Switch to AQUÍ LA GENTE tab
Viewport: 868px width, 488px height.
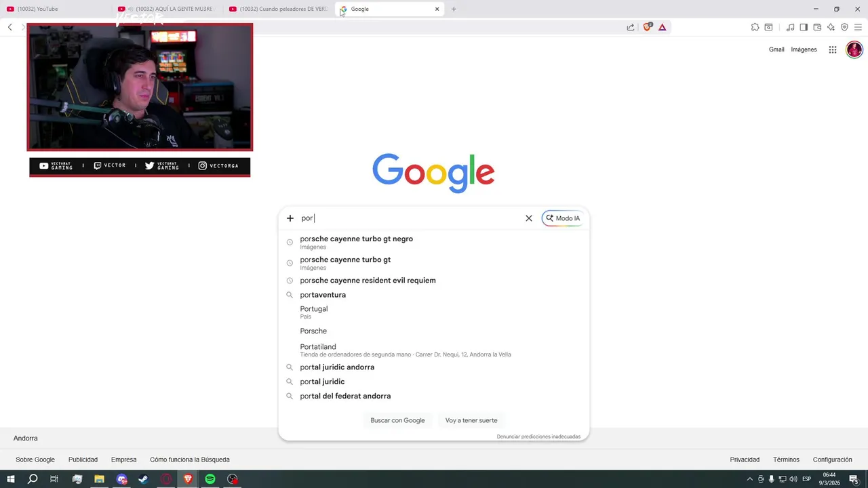pos(168,9)
